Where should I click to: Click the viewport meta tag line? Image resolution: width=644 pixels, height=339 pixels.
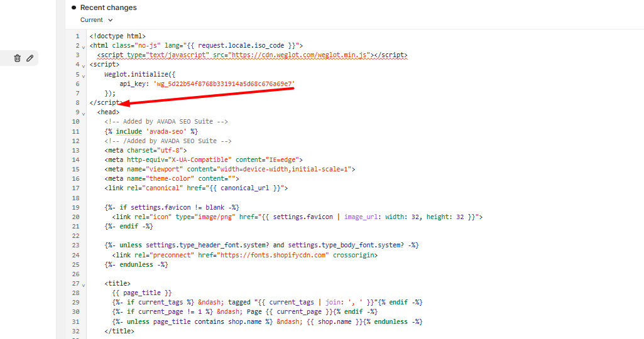(x=229, y=169)
